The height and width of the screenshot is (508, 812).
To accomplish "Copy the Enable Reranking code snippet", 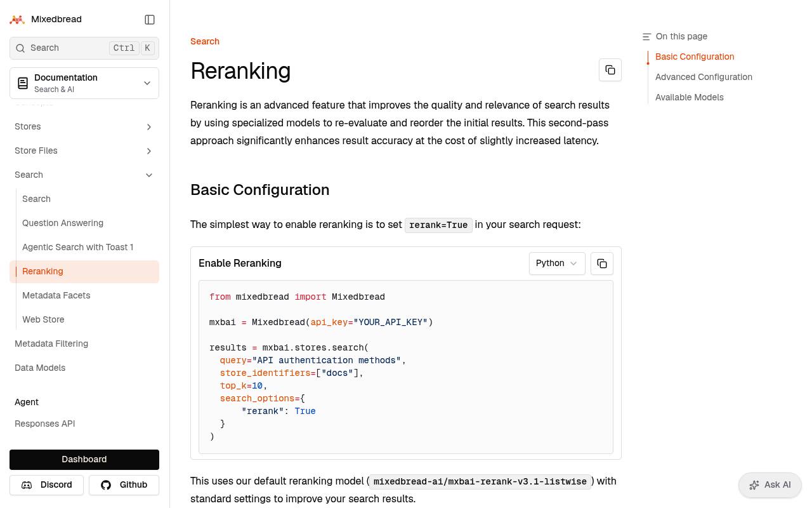I will tap(602, 264).
